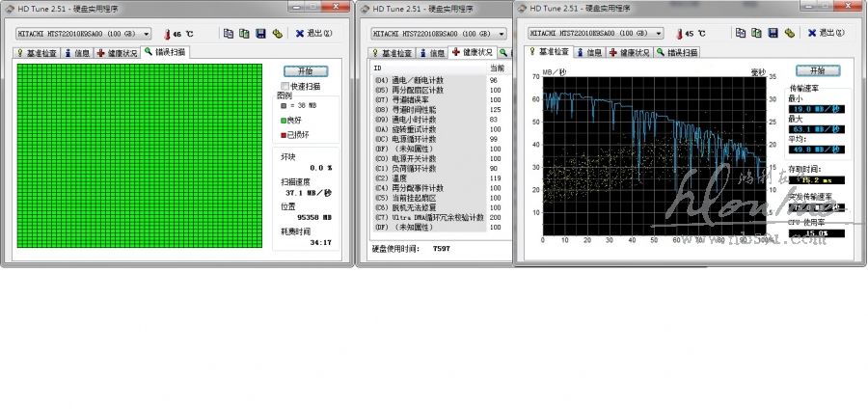This screenshot has width=868, height=409.
Task: Click copy screenshot icon in left window
Action: coord(244,33)
